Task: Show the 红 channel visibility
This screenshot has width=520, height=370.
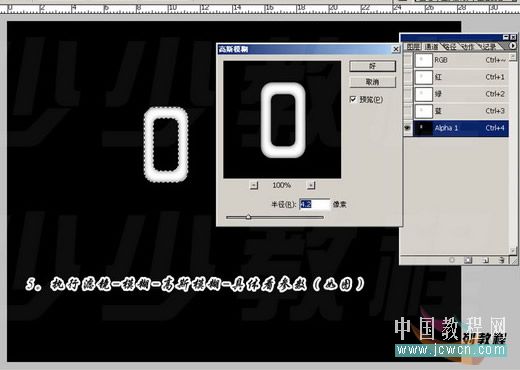Action: click(408, 77)
